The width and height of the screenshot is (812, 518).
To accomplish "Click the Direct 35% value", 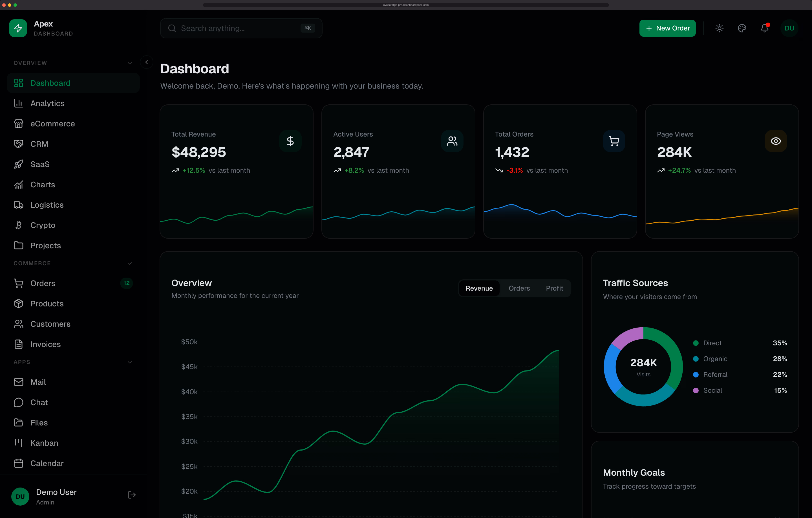I will click(780, 343).
